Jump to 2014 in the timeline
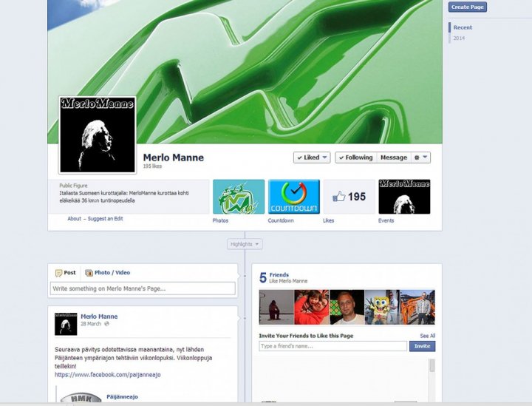Screen dimensions: 532x406 pyautogui.click(x=459, y=38)
